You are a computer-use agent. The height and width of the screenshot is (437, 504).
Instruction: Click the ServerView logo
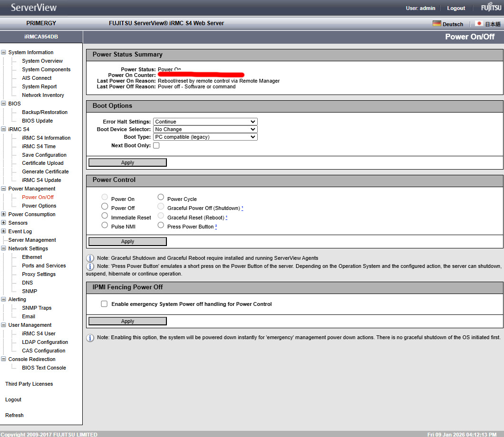click(33, 8)
